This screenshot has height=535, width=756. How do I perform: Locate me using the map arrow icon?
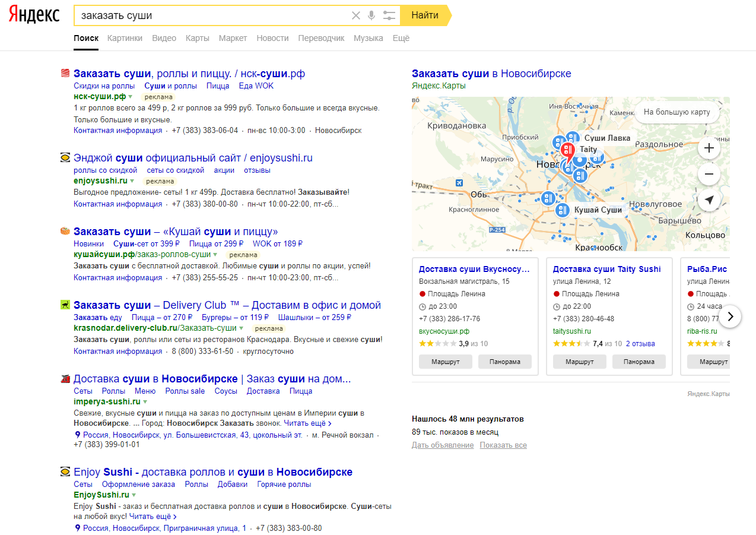(x=709, y=200)
